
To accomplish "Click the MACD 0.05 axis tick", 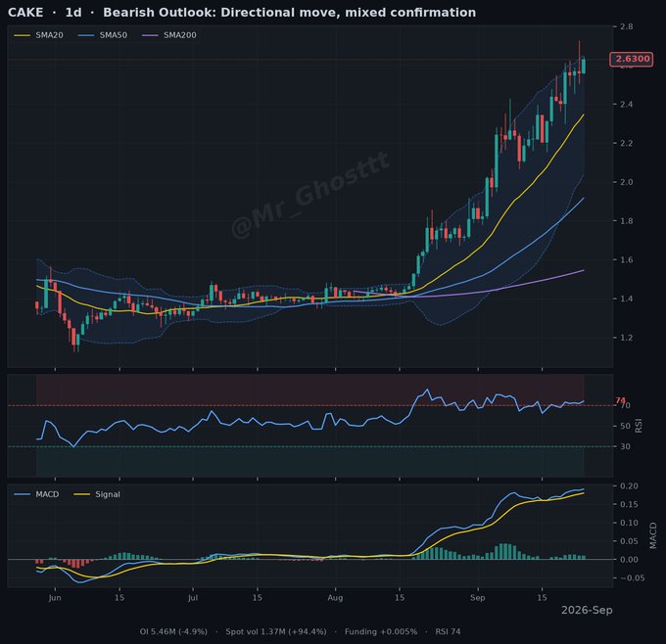I will [629, 541].
